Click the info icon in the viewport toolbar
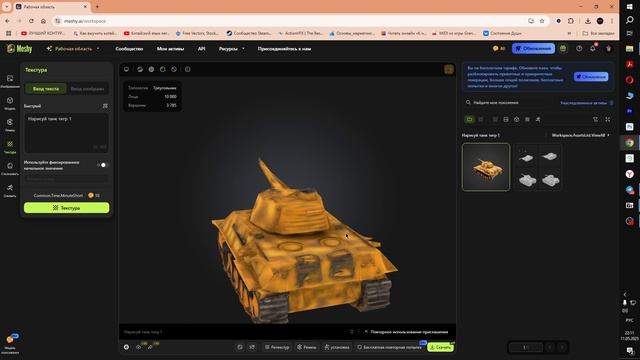This screenshot has height=360, width=640. 188,69
